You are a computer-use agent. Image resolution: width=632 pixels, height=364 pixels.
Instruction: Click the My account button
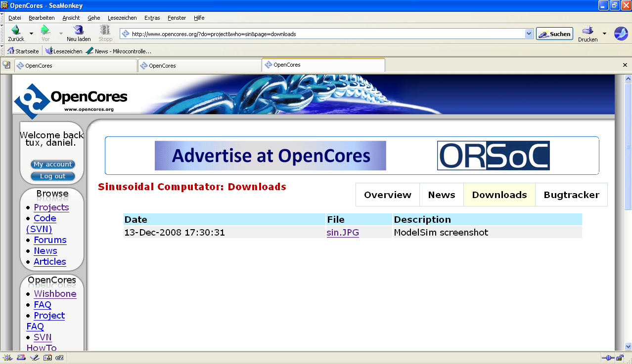(52, 164)
